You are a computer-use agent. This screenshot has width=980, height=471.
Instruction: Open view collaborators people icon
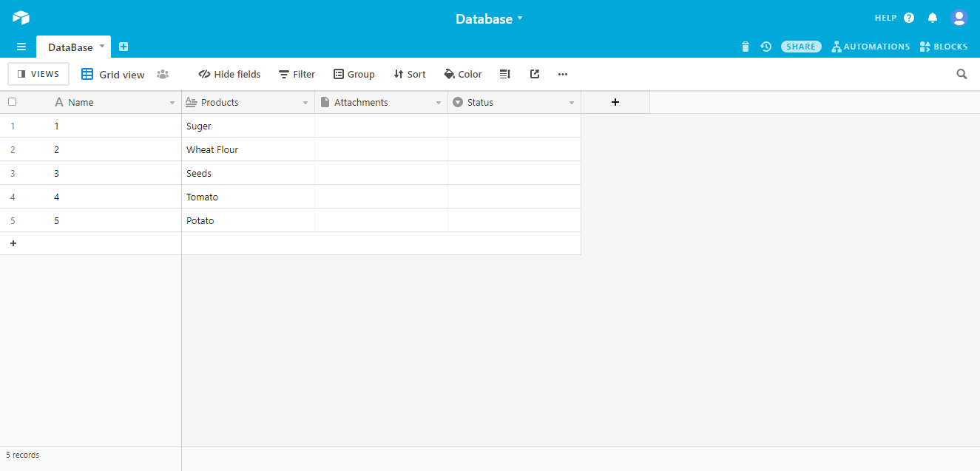click(x=163, y=74)
